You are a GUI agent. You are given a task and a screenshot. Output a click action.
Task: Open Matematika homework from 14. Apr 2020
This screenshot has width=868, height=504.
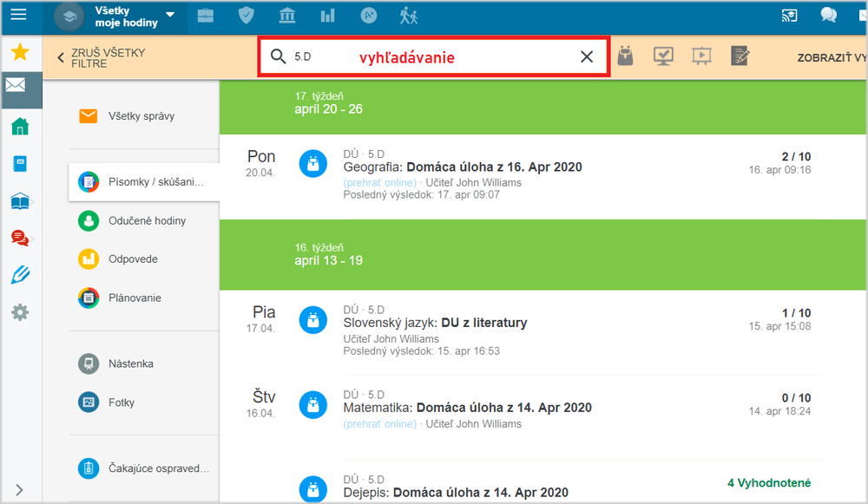(x=467, y=408)
